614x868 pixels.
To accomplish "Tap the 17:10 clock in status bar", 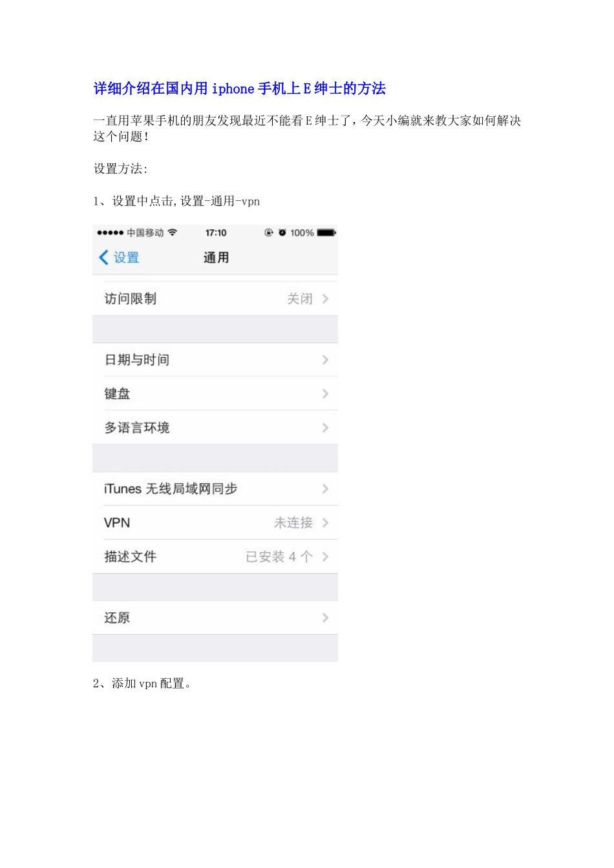I will (x=216, y=232).
